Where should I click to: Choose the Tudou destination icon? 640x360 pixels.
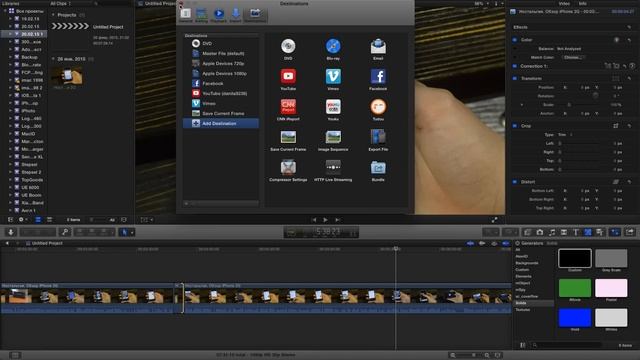point(378,107)
